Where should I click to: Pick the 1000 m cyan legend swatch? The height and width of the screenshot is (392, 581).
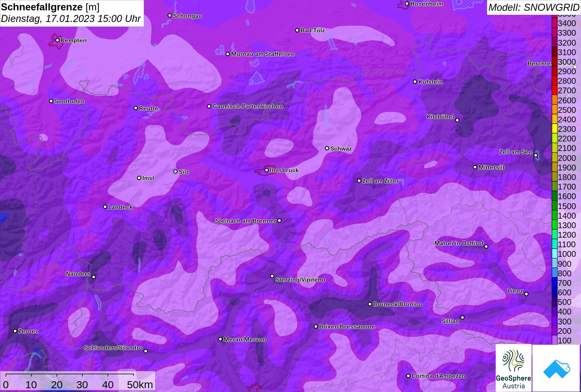click(554, 254)
